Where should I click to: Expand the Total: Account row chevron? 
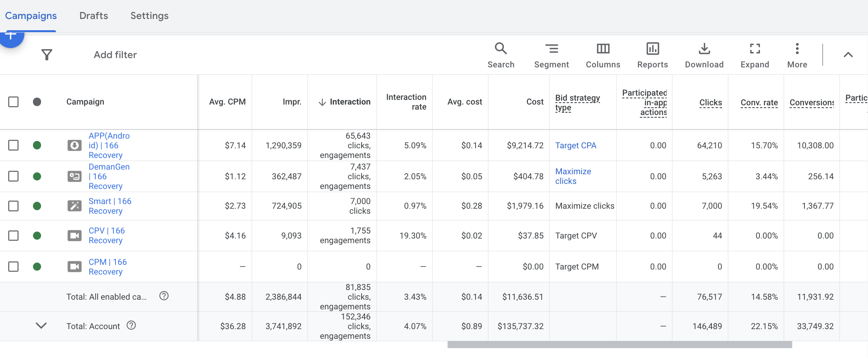point(41,326)
